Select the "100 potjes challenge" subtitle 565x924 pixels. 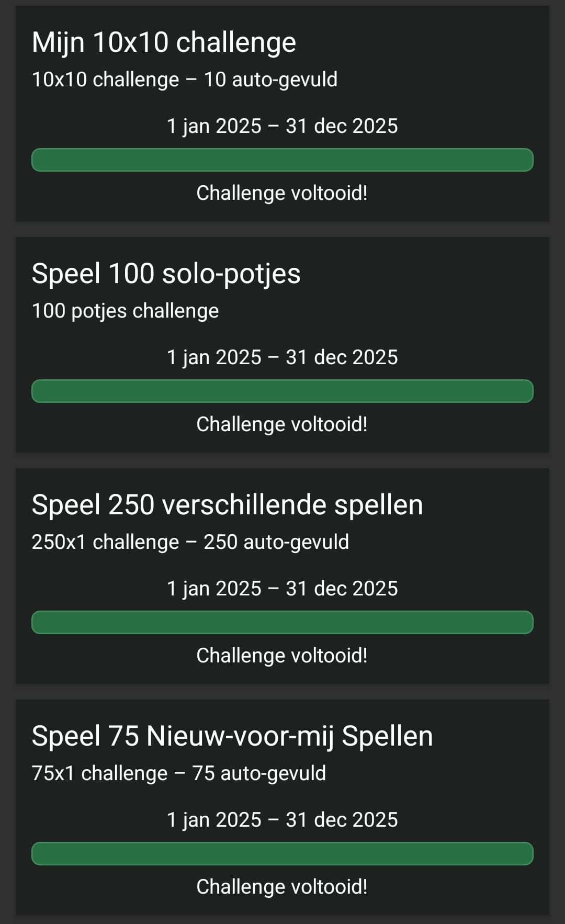point(125,311)
